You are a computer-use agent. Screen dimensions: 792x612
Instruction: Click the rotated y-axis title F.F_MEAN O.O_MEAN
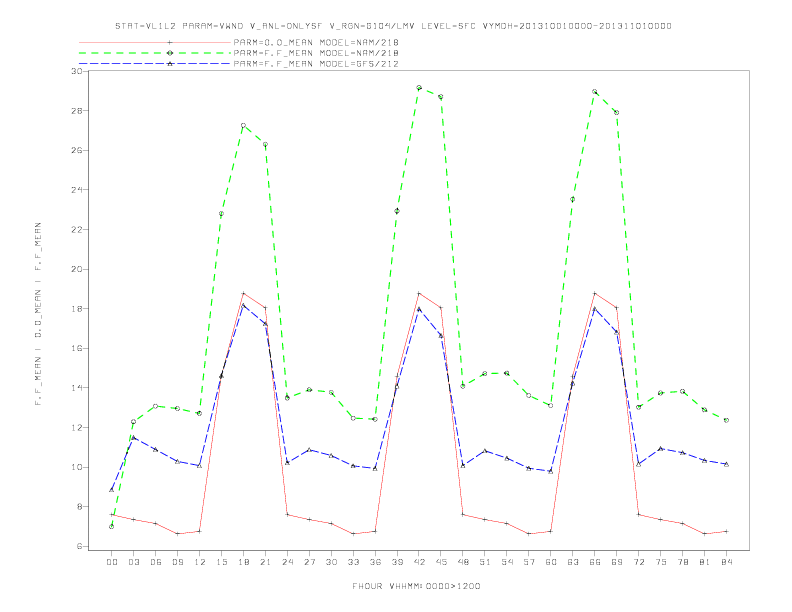click(38, 314)
